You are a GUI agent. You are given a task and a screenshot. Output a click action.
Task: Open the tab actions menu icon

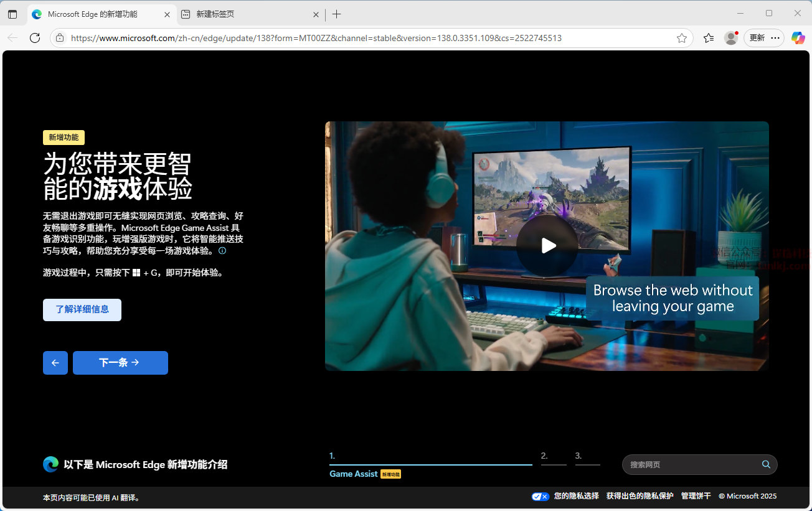[12, 14]
